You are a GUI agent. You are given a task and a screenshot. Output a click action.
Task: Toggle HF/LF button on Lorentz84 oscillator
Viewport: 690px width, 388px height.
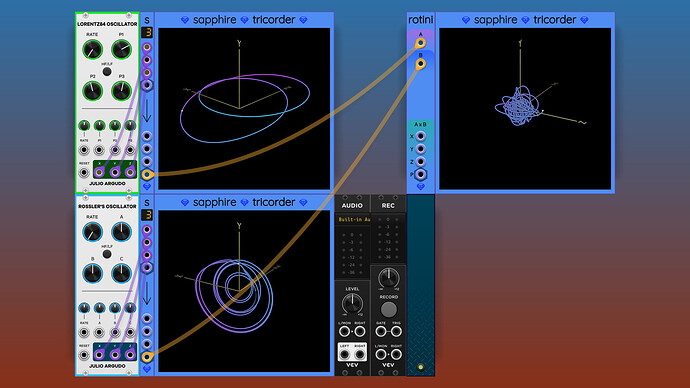[107, 72]
